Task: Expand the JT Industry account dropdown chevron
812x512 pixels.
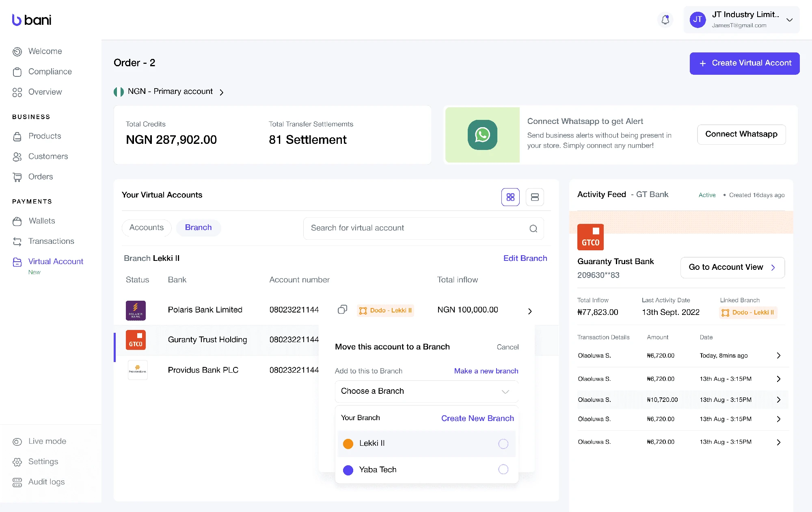Action: pos(789,20)
